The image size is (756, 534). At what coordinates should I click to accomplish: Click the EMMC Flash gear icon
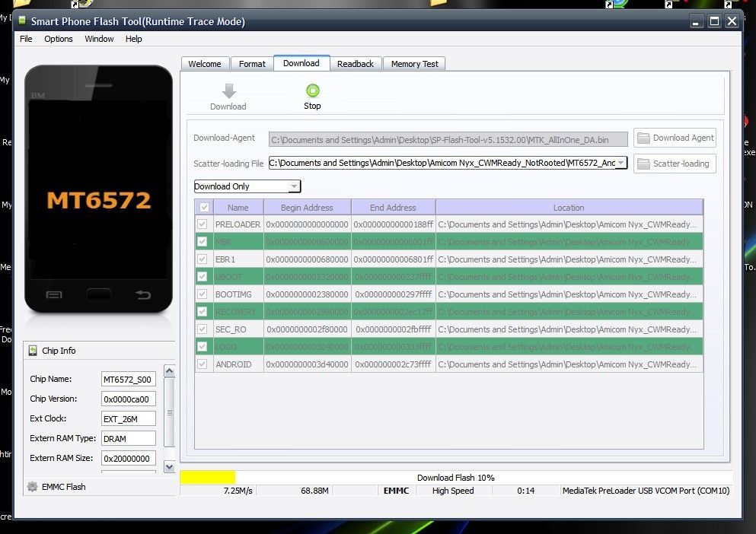[x=33, y=487]
